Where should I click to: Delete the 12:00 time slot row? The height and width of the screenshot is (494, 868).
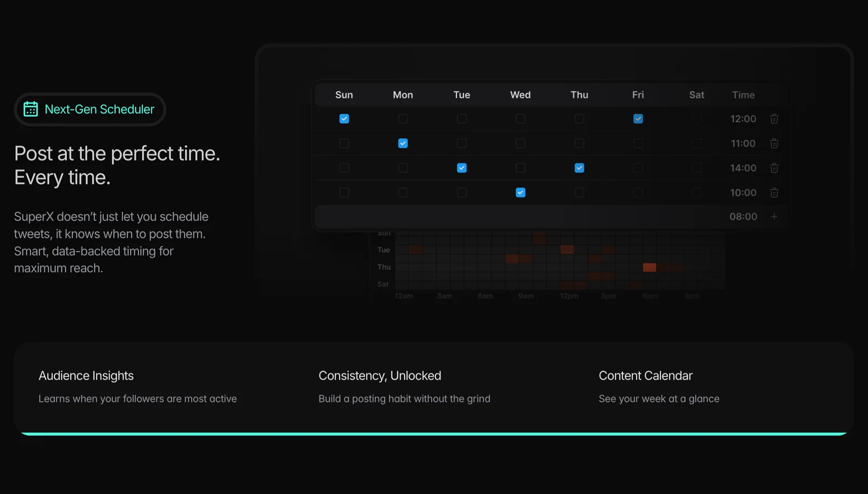774,119
